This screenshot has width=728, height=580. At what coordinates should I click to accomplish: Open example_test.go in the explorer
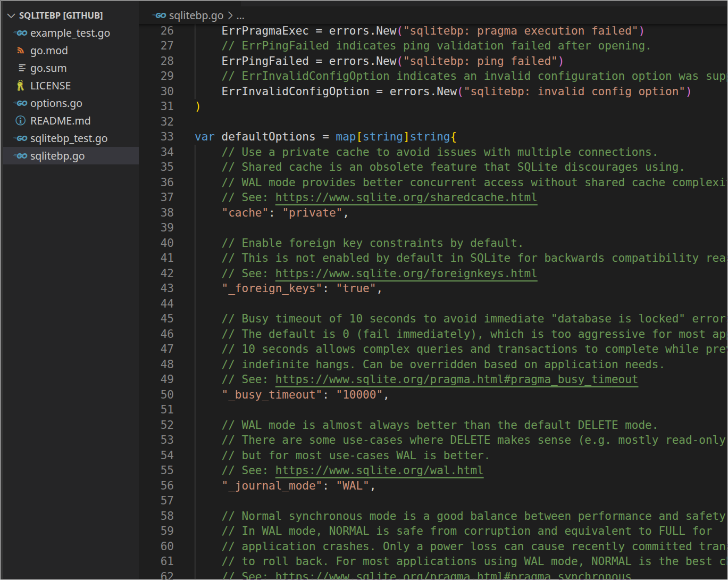[x=70, y=33]
